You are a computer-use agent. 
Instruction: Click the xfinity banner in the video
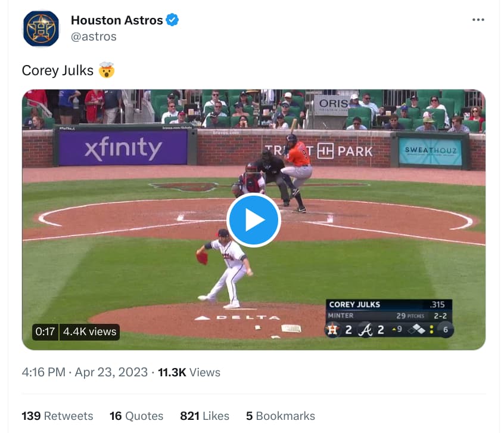point(123,149)
